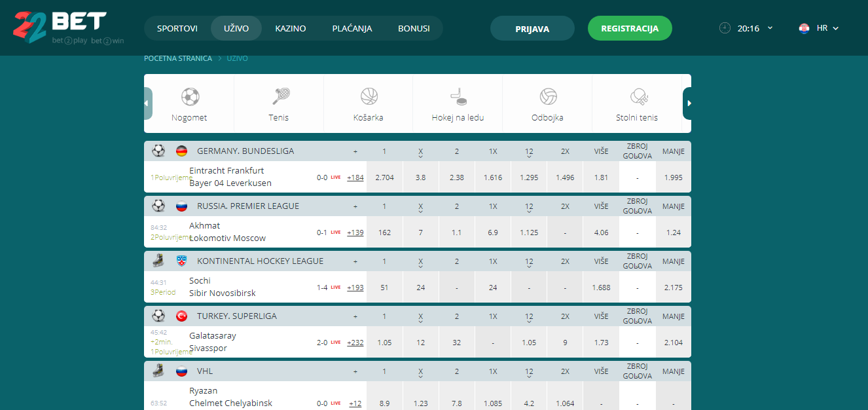Select odds 1.688 VIŠE in Sochi match
868x410 pixels.
[601, 288]
